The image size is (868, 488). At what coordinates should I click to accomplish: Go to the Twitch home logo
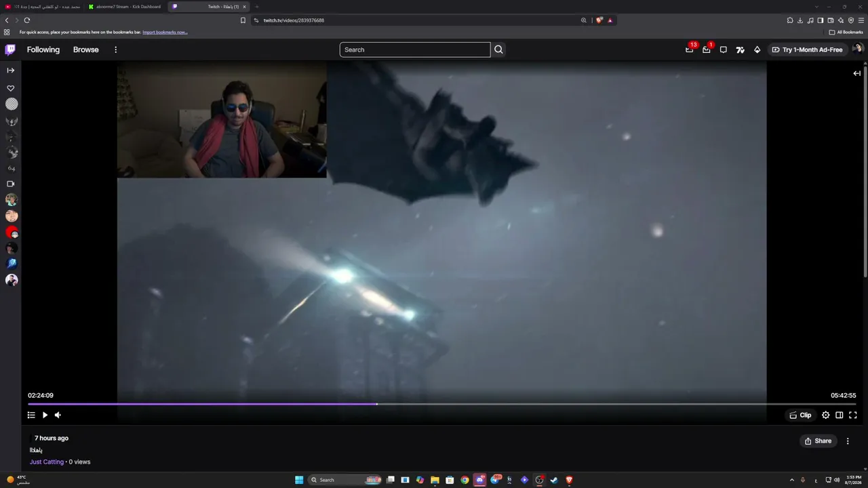point(10,49)
